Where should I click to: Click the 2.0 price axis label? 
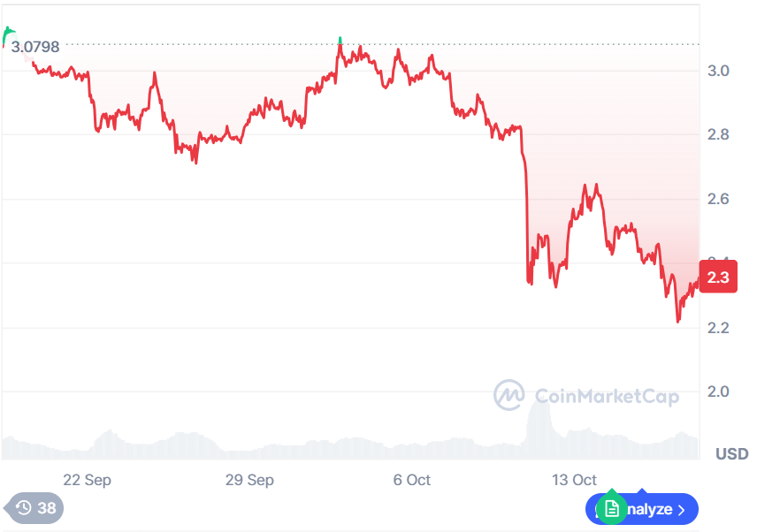(718, 392)
